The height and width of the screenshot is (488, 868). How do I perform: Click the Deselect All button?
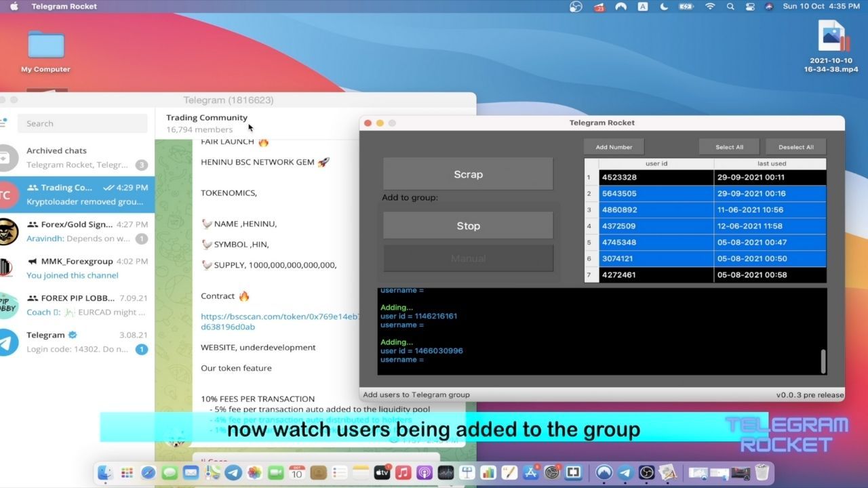pos(795,147)
